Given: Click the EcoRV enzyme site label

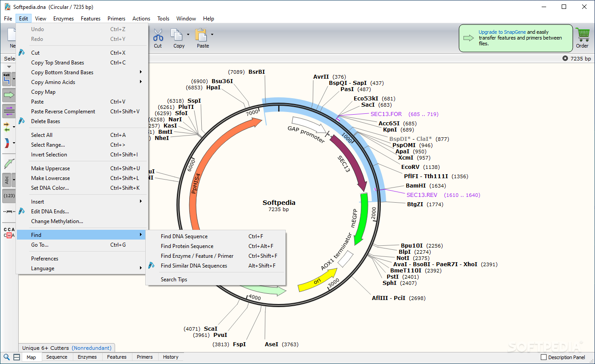Looking at the screenshot, I should pyautogui.click(x=410, y=167).
